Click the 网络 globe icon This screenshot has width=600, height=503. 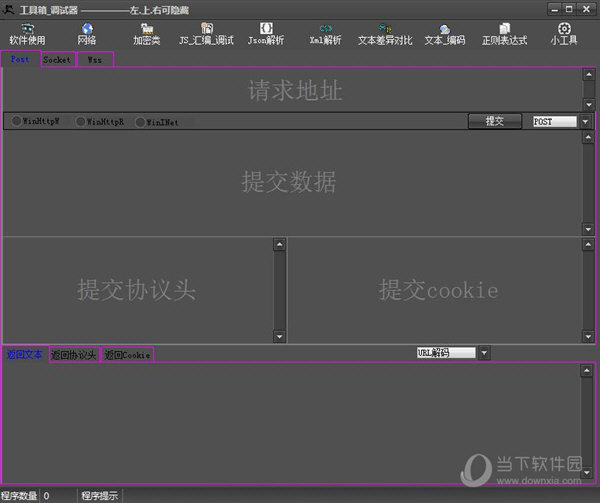(87, 34)
